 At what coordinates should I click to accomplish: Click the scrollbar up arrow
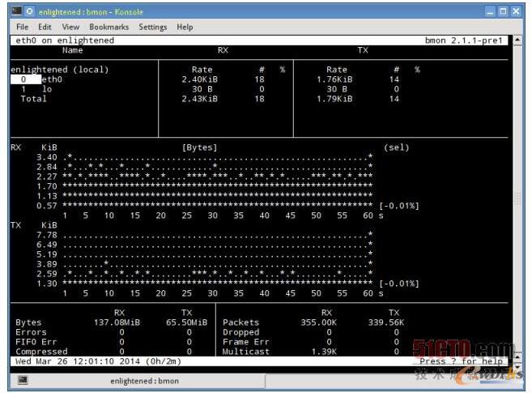(517, 40)
